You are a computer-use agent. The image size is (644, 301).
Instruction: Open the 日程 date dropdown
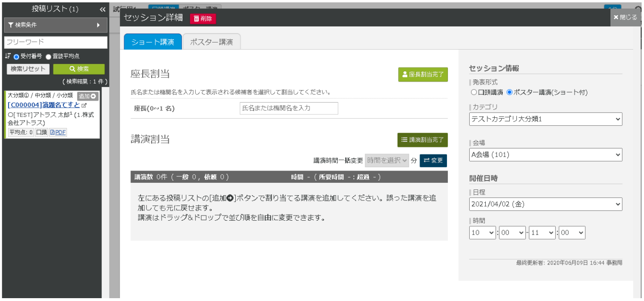[546, 204]
